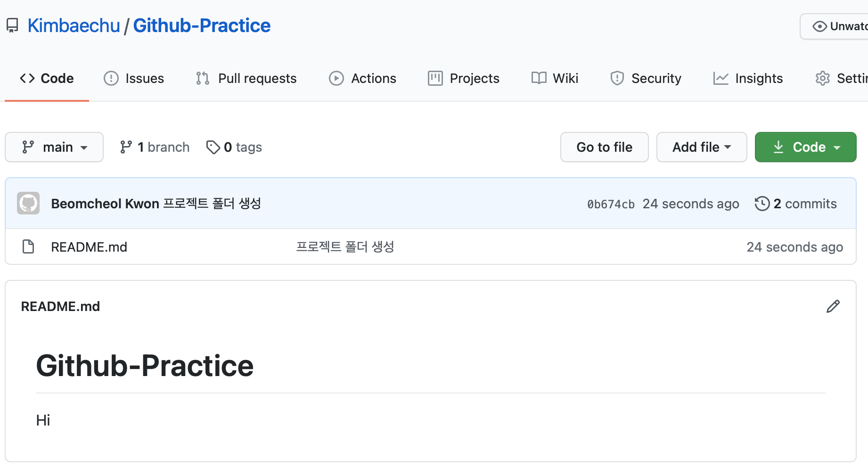The width and height of the screenshot is (868, 475).
Task: Open the Kimbaechu profile link
Action: coord(74,25)
